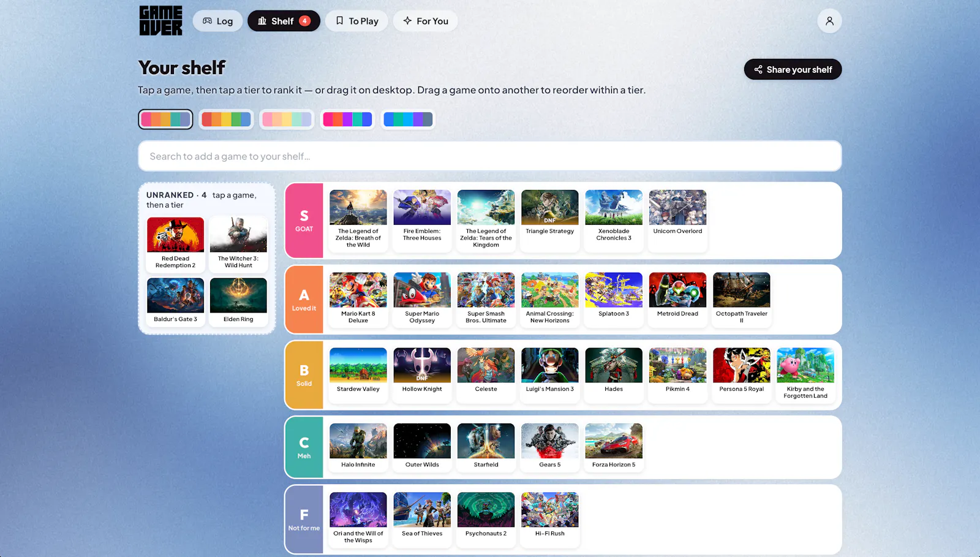Click the Share your shelf button
The height and width of the screenshot is (557, 980).
click(x=793, y=69)
